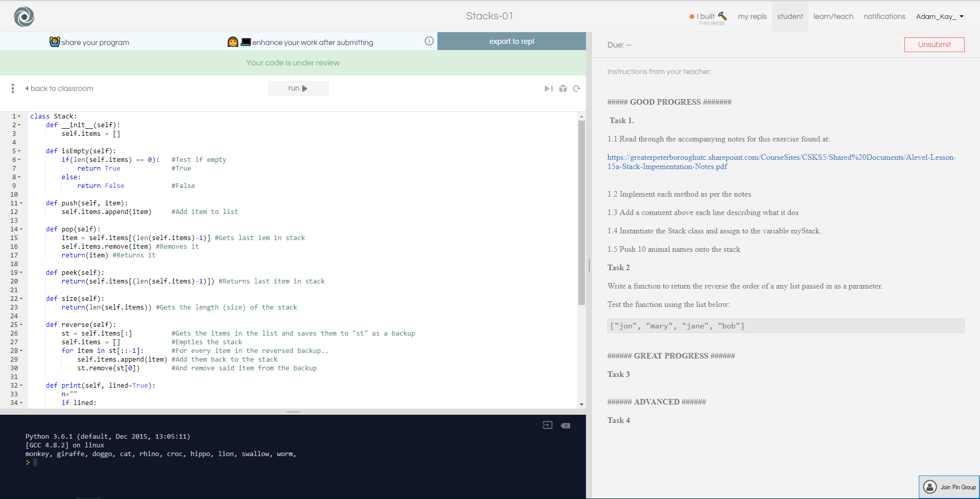The height and width of the screenshot is (499, 980).
Task: Click the console pop-out icon
Action: pyautogui.click(x=548, y=425)
